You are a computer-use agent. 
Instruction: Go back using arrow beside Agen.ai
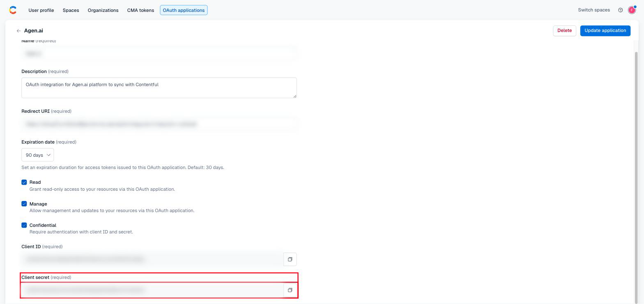click(18, 31)
